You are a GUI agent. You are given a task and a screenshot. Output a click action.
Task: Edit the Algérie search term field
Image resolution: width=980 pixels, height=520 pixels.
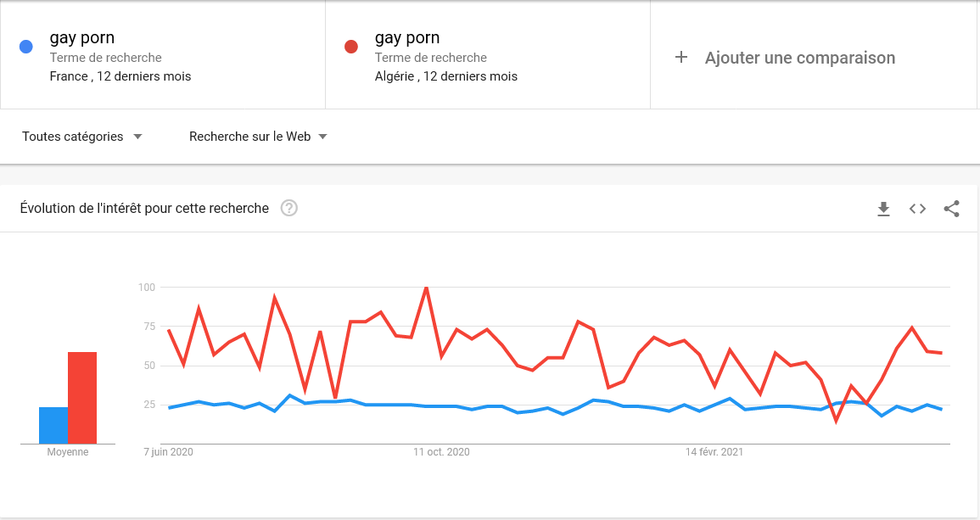coord(407,38)
